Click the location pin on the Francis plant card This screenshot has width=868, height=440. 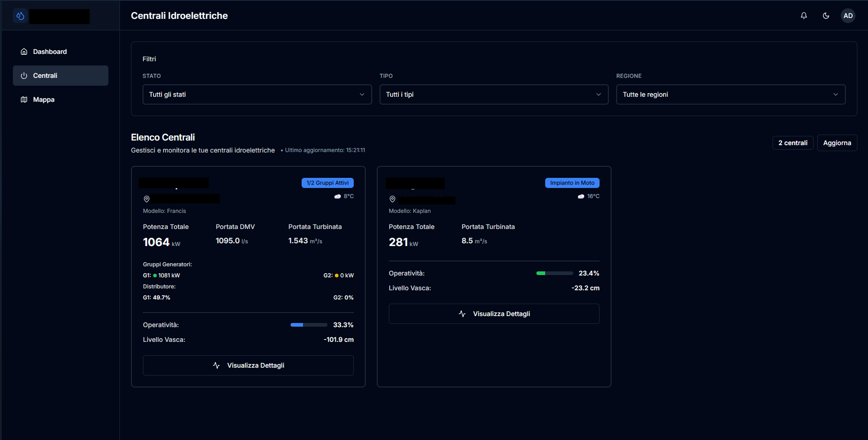pos(147,199)
